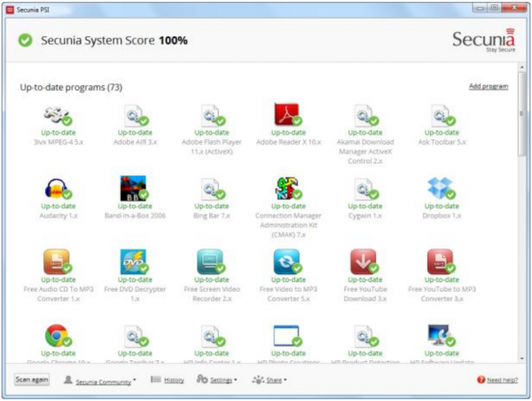The image size is (532, 401).
Task: Click the Free Screen Video Recorder icon
Action: [209, 261]
